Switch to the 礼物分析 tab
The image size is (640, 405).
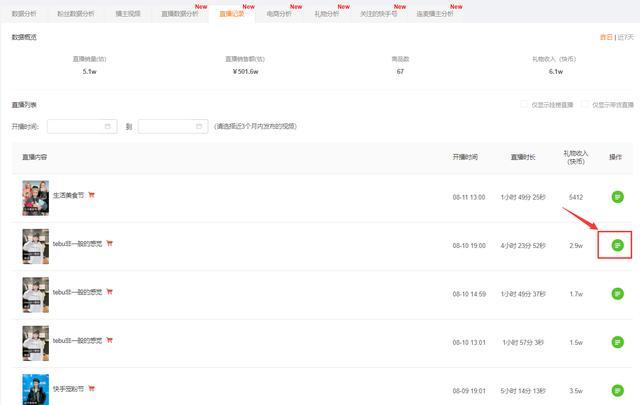[327, 14]
